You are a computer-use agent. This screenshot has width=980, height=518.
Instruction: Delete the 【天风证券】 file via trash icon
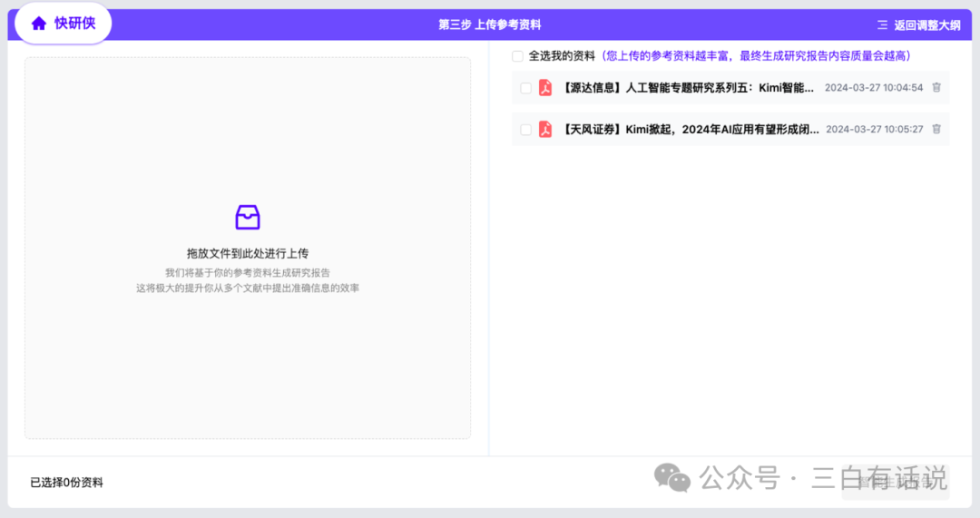tap(936, 129)
